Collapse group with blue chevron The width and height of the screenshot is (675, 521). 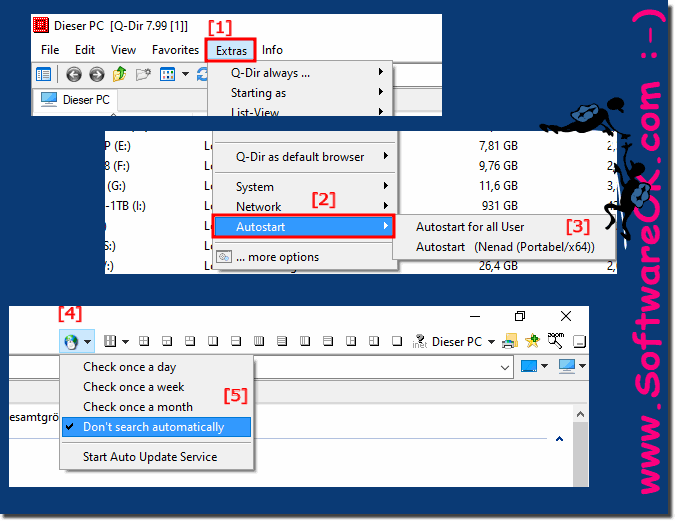pyautogui.click(x=560, y=439)
